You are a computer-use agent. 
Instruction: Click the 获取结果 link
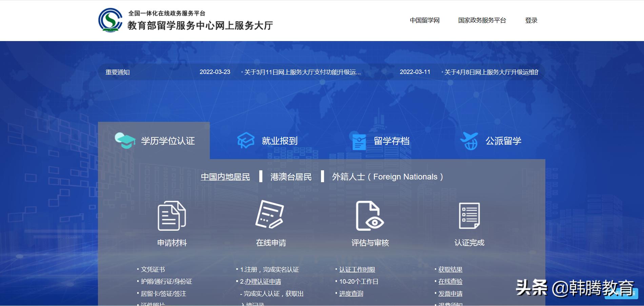450,270
